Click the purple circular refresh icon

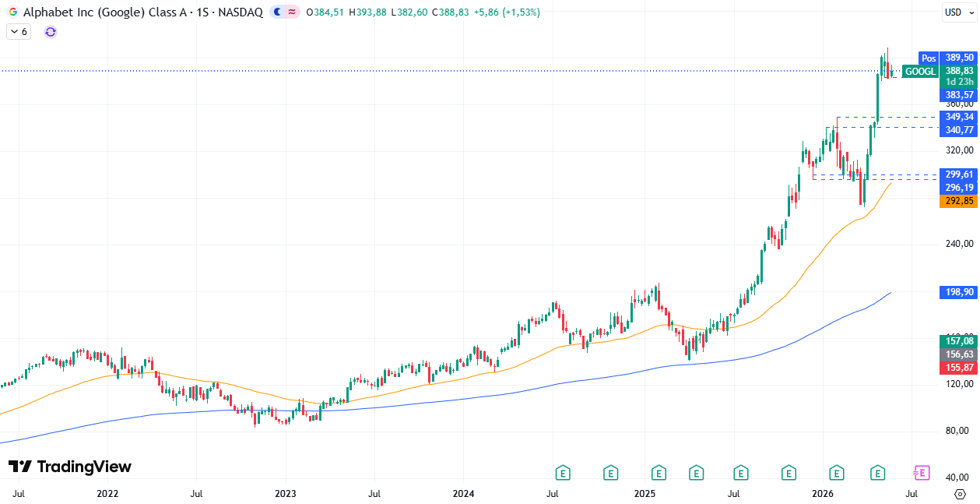point(51,32)
